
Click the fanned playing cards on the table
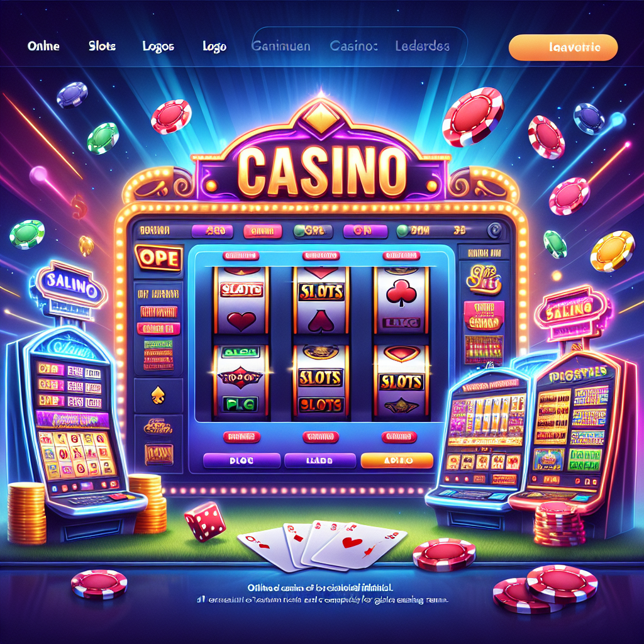click(323, 545)
